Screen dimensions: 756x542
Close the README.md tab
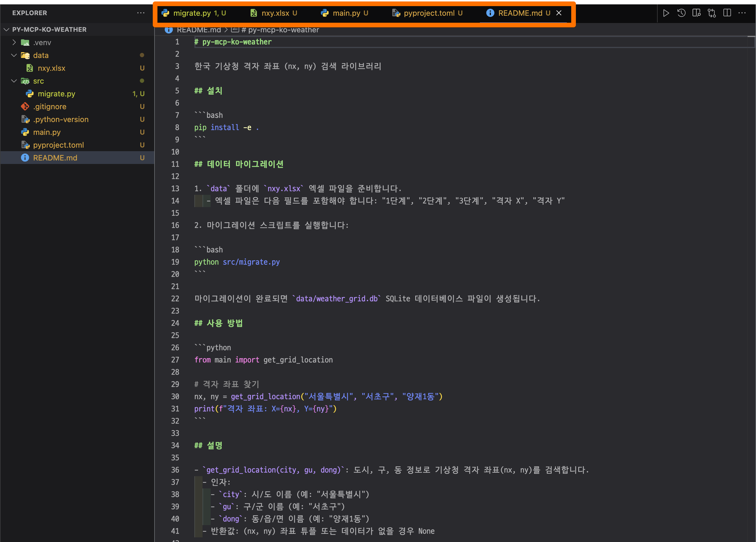[559, 13]
